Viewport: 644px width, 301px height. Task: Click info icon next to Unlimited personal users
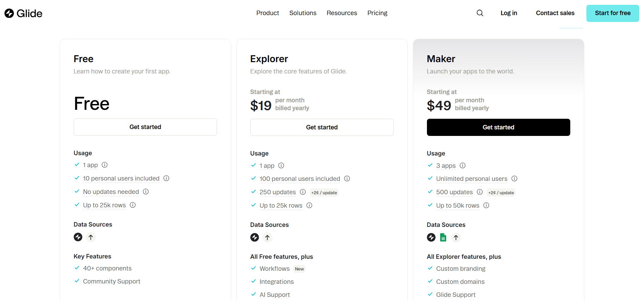pos(514,179)
